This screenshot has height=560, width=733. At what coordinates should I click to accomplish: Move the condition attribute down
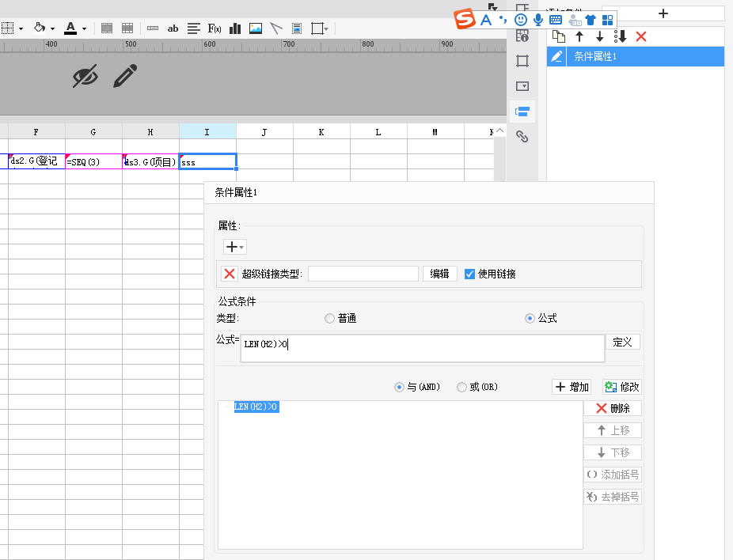[x=600, y=36]
